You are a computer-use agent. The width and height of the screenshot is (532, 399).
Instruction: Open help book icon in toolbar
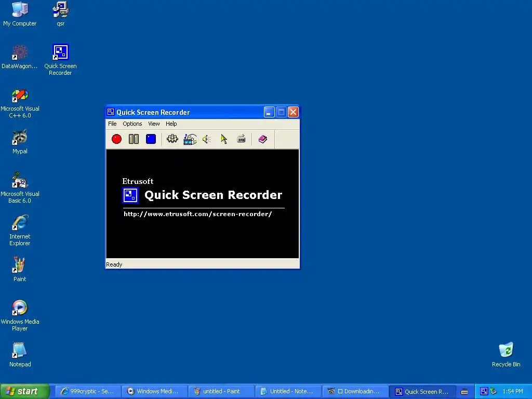[262, 139]
